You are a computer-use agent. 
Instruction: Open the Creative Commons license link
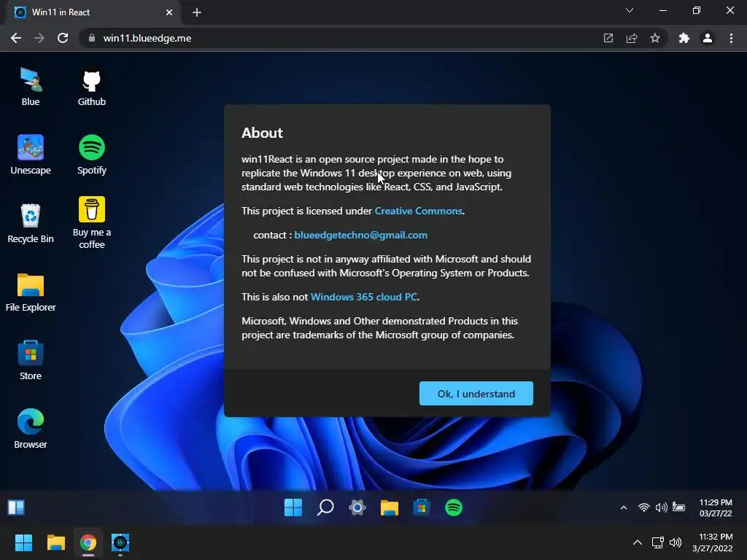[x=418, y=211]
